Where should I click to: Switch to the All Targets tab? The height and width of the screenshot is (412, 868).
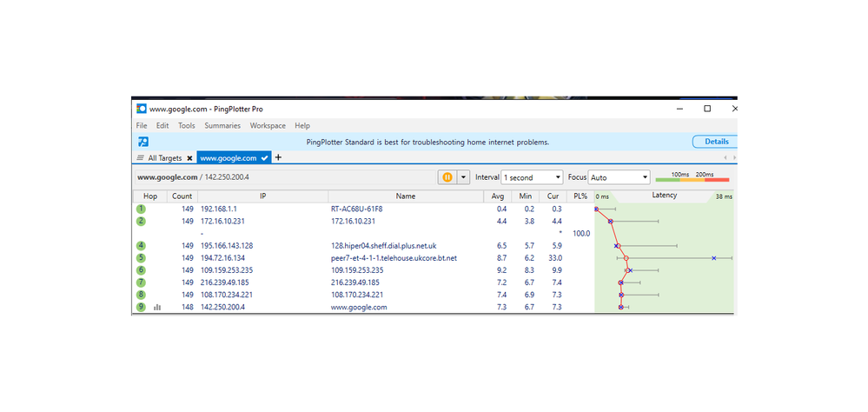165,158
